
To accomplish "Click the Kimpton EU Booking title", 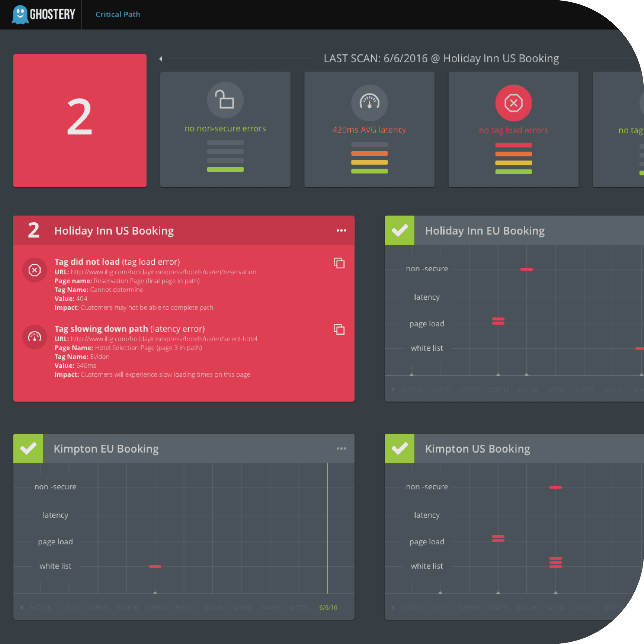I will tap(106, 449).
